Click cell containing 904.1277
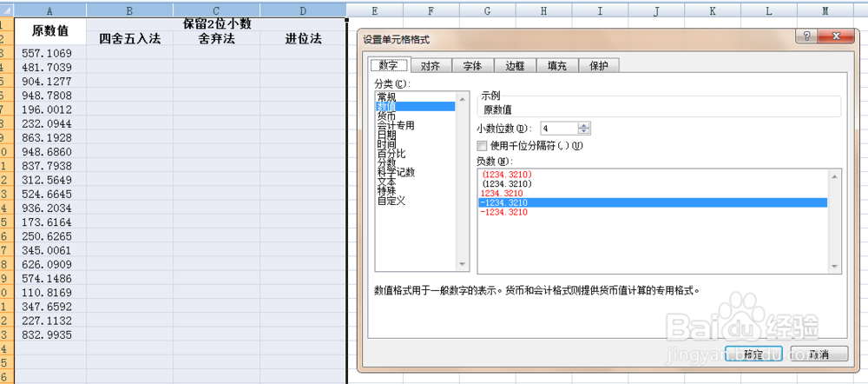This screenshot has height=384, width=868. [50, 81]
